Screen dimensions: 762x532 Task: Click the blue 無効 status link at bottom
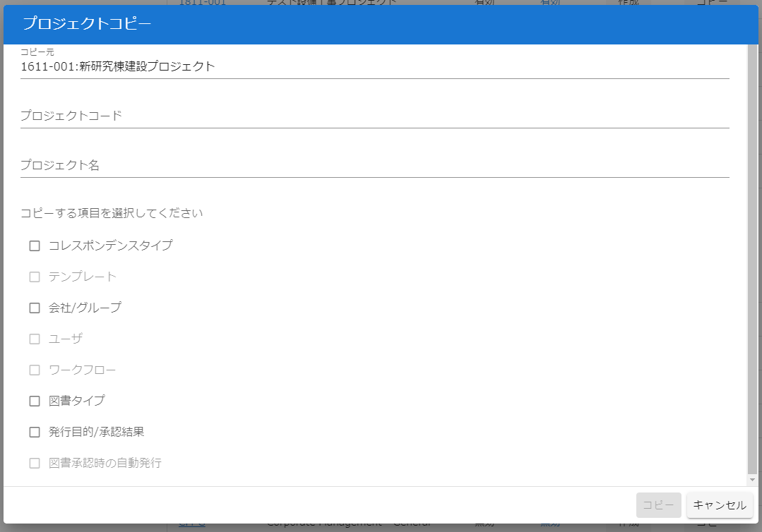(x=550, y=524)
